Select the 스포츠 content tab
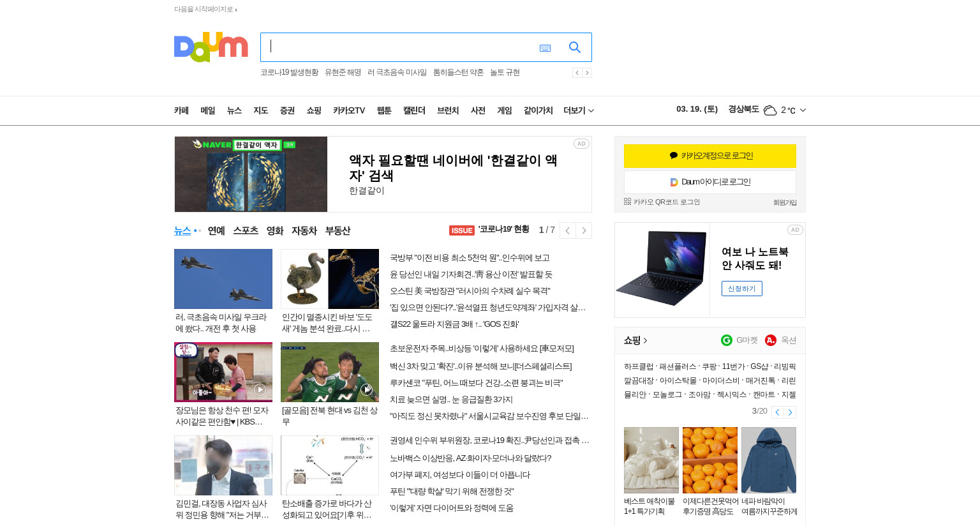The width and height of the screenshot is (980, 526). pyautogui.click(x=246, y=230)
